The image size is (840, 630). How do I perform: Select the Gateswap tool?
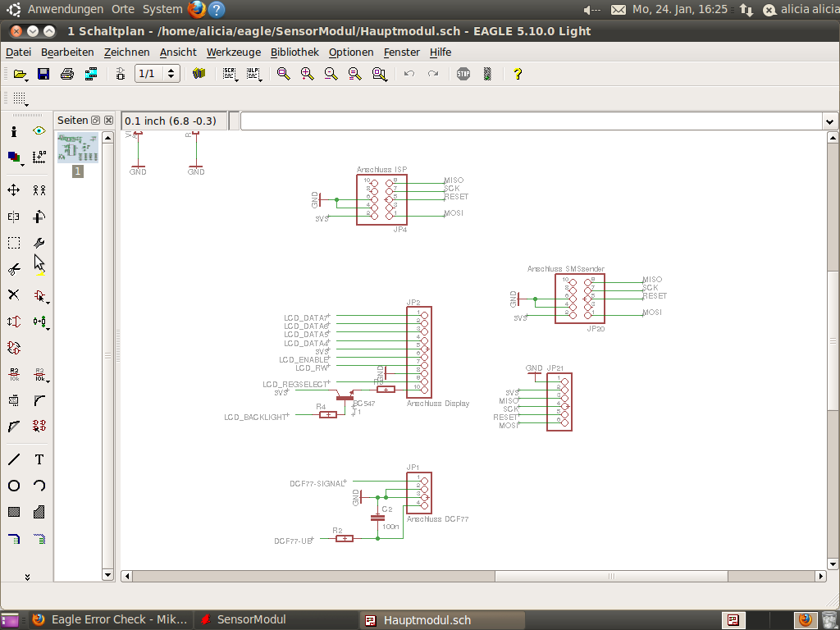click(x=14, y=348)
